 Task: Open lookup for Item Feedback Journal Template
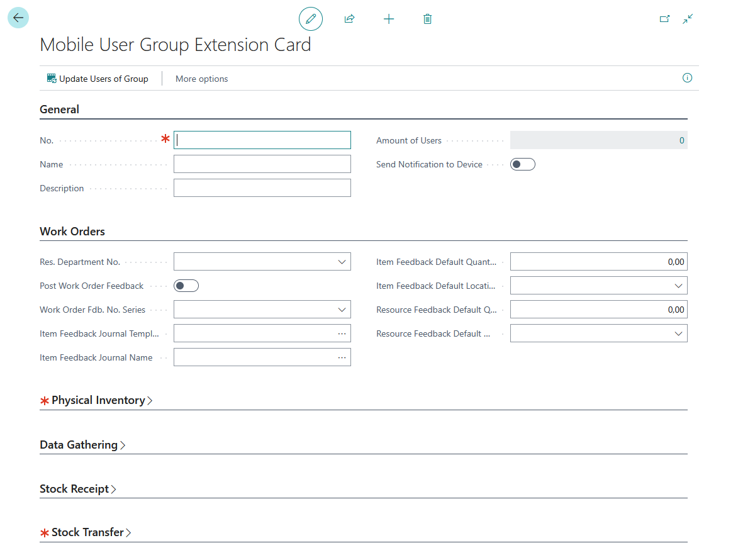(x=342, y=333)
